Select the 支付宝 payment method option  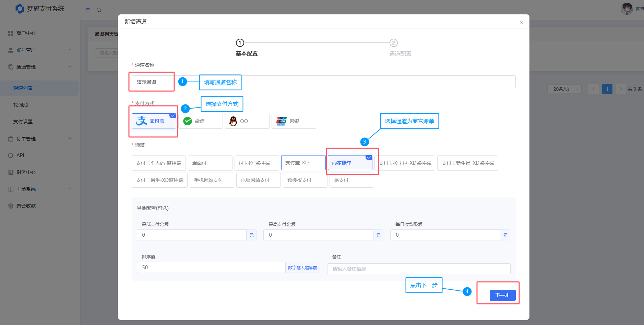154,121
